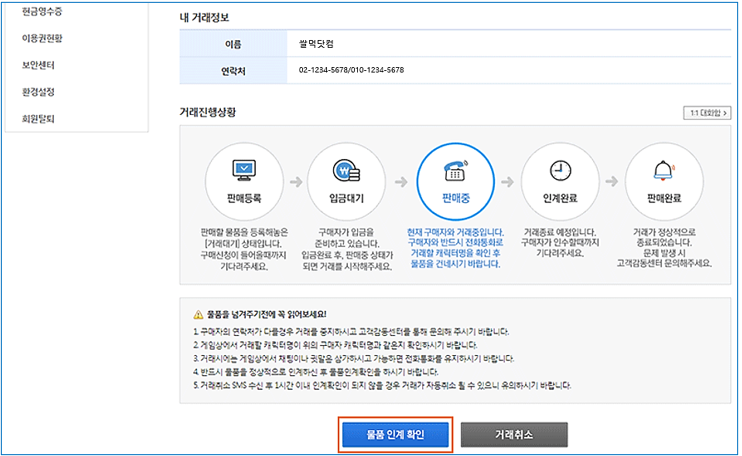Click notice item 1 about 구매자의 연락처
This screenshot has height=456, width=742.
click(351, 332)
